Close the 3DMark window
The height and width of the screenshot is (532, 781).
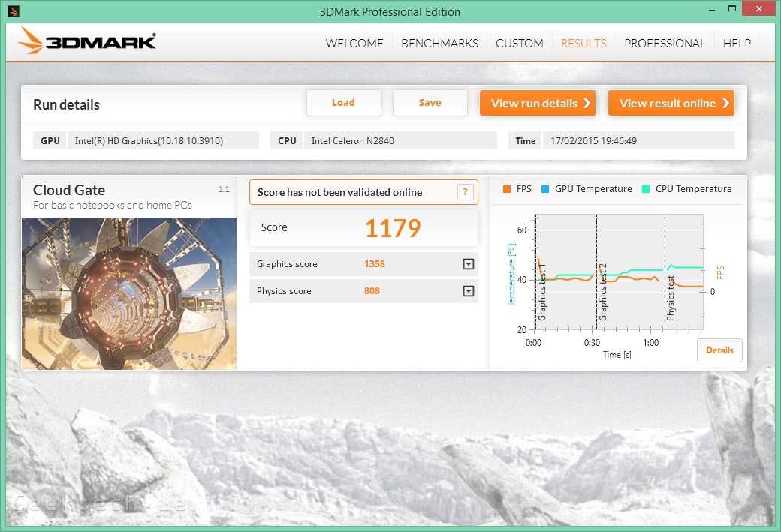(759, 8)
